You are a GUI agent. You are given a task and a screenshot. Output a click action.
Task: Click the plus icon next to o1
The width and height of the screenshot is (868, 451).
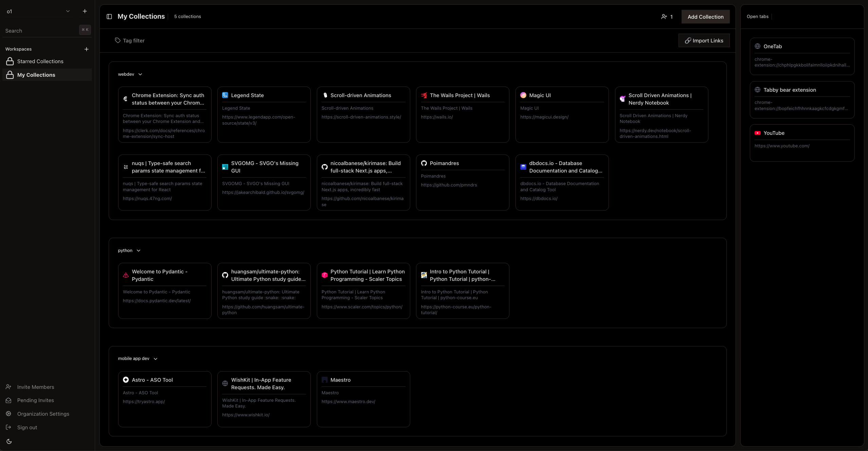[85, 11]
